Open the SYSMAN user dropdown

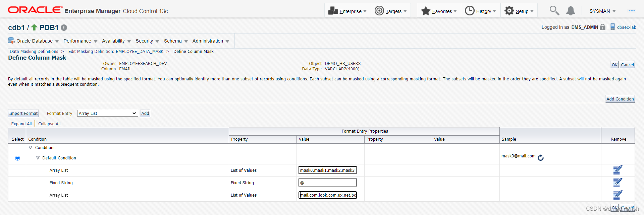[602, 11]
